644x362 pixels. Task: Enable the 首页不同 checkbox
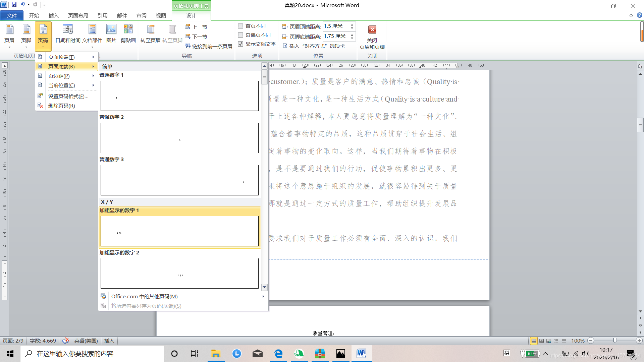(240, 26)
